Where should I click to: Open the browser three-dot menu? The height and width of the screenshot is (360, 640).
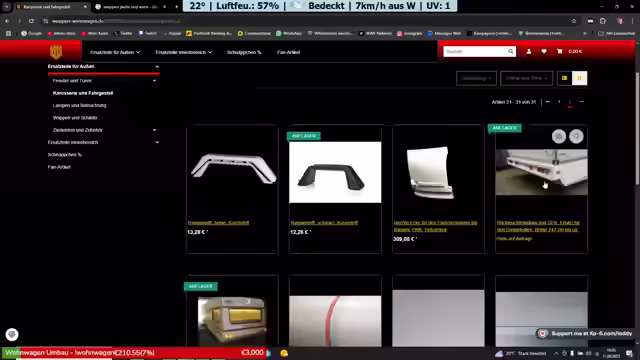pos(633,21)
